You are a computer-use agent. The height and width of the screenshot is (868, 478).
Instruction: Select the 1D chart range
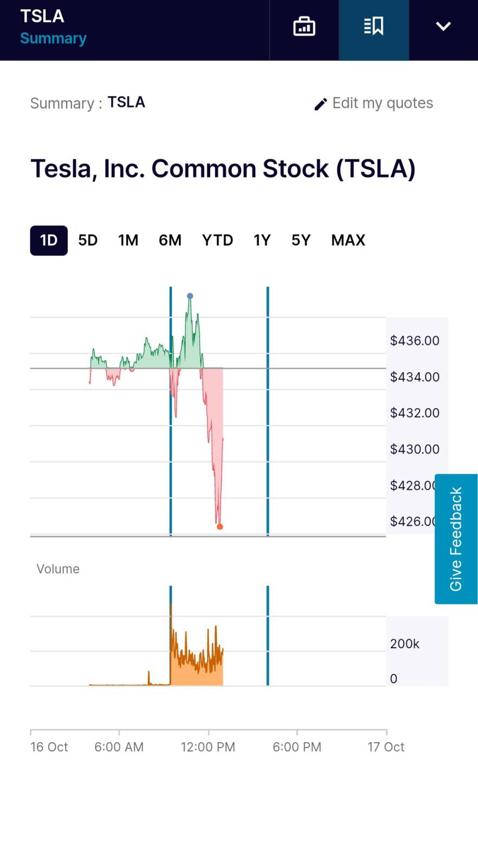49,240
